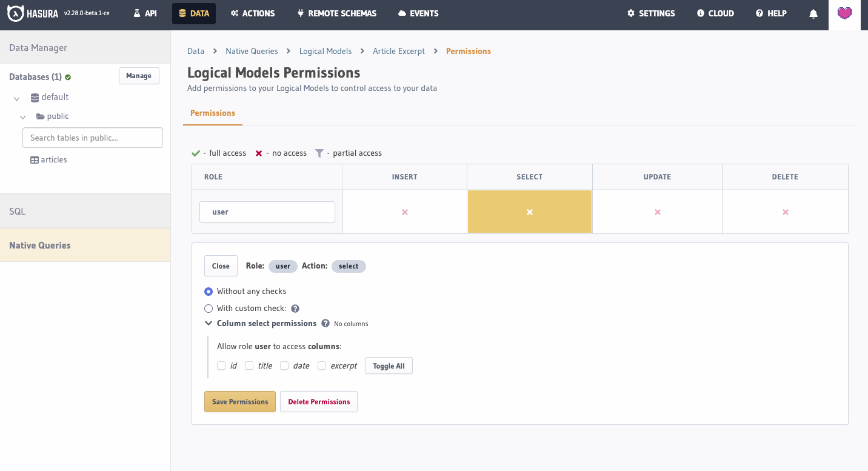Select the 'With custom check' radio option
Image resolution: width=868 pixels, height=471 pixels.
209,309
